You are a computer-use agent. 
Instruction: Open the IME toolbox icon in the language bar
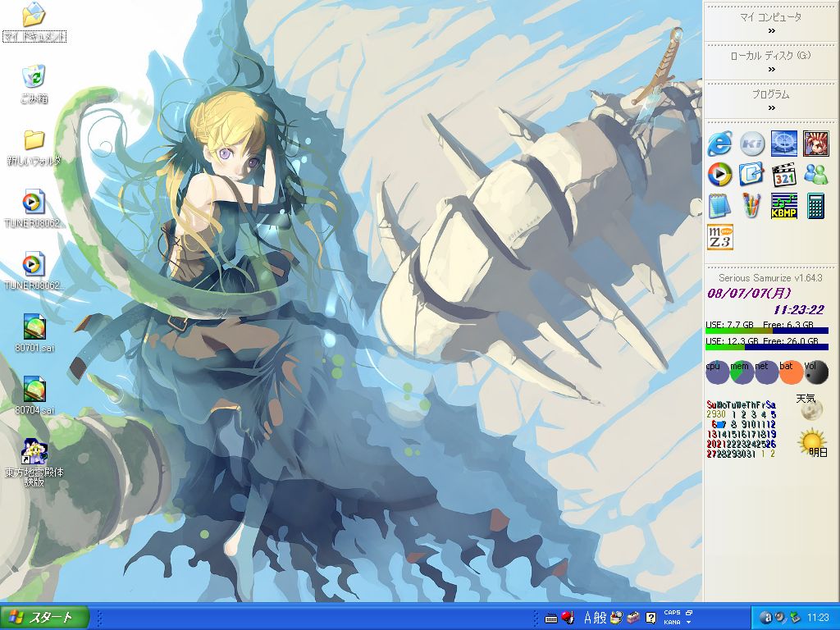pyautogui.click(x=633, y=618)
